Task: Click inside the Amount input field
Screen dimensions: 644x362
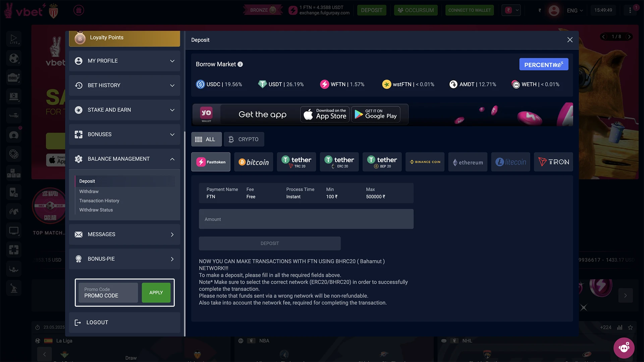Action: (x=306, y=219)
